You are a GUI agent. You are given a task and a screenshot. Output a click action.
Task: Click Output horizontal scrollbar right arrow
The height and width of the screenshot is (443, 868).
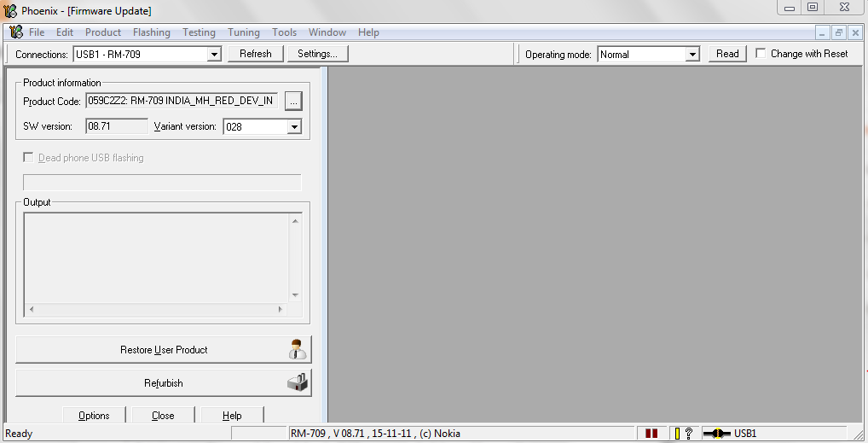point(281,309)
